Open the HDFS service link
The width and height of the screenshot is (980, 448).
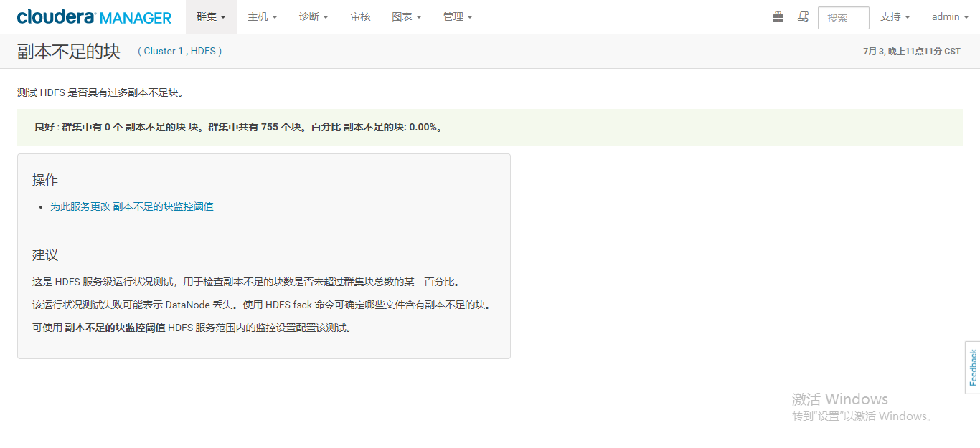[x=203, y=51]
